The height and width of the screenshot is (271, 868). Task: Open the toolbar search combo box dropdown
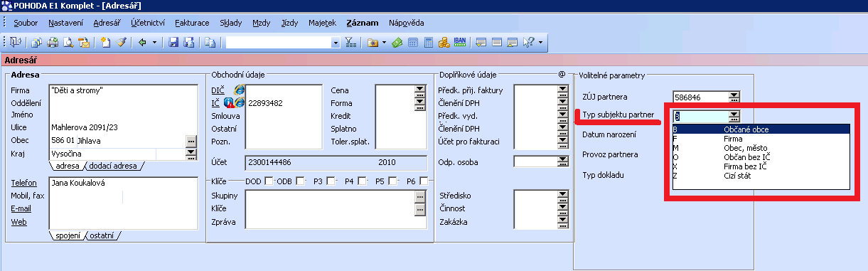coord(336,43)
